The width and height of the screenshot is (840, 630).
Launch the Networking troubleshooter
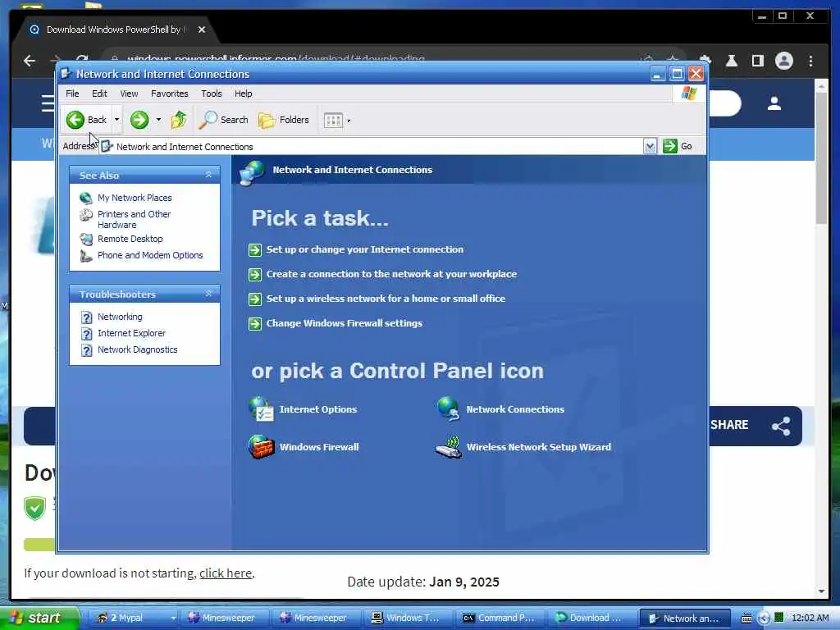[120, 317]
